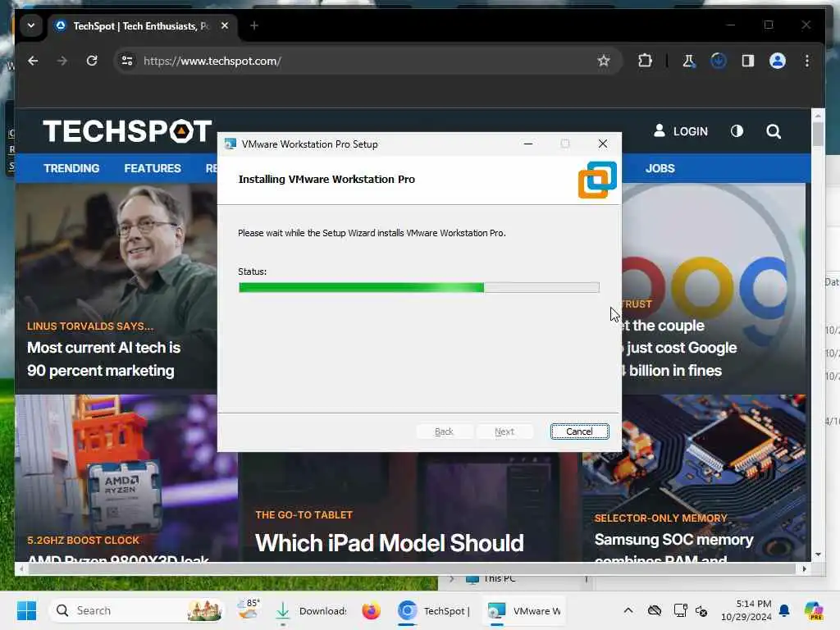Click the cloud sync tray icon
Screen dimensions: 840x630
pos(654,610)
